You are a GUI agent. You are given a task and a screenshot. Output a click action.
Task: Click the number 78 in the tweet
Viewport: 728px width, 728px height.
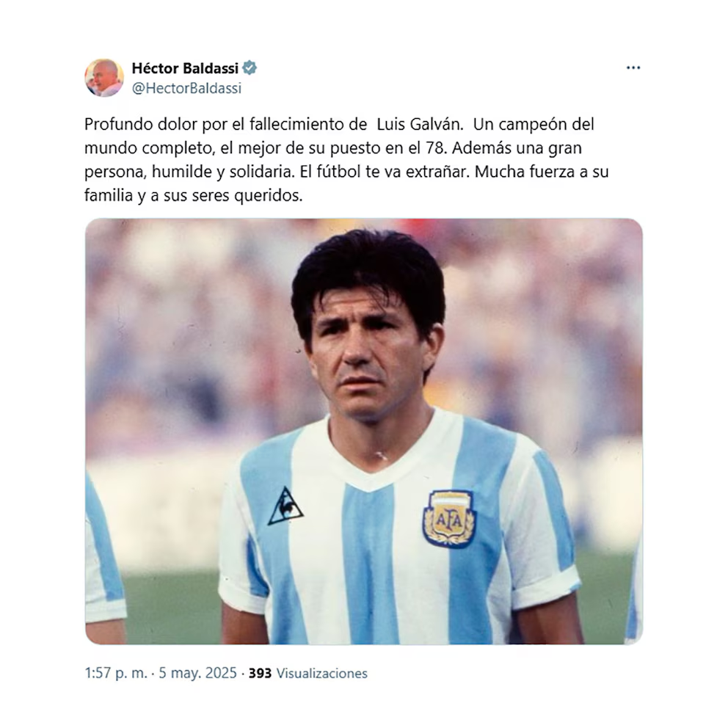click(436, 148)
